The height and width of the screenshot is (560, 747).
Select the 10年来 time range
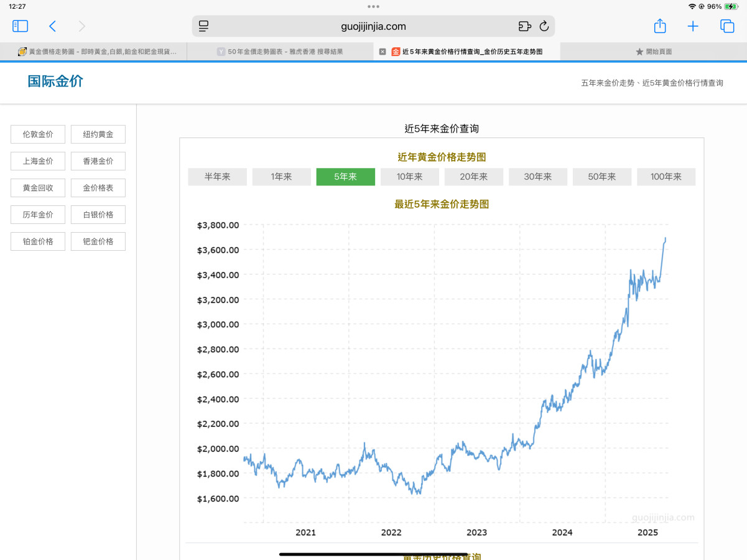[x=409, y=177]
